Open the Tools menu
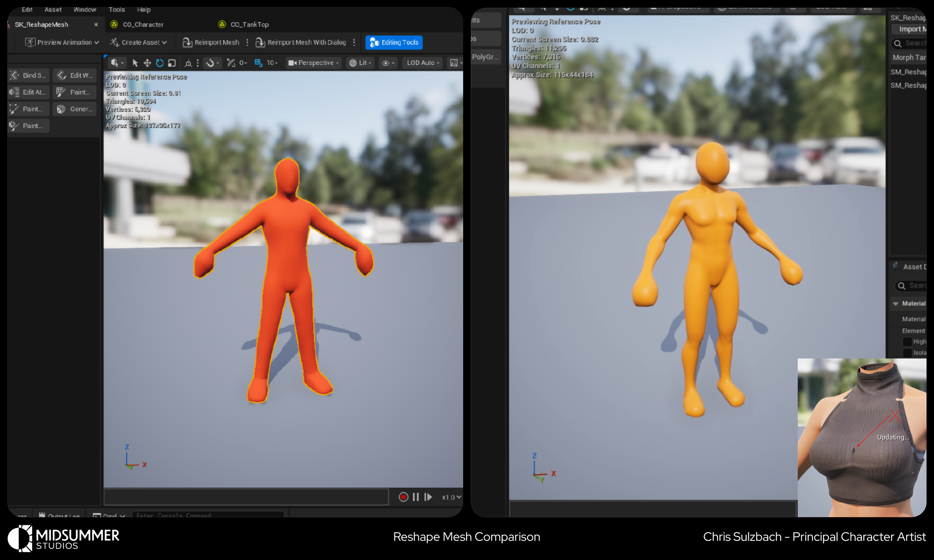The image size is (934, 560). point(116,9)
